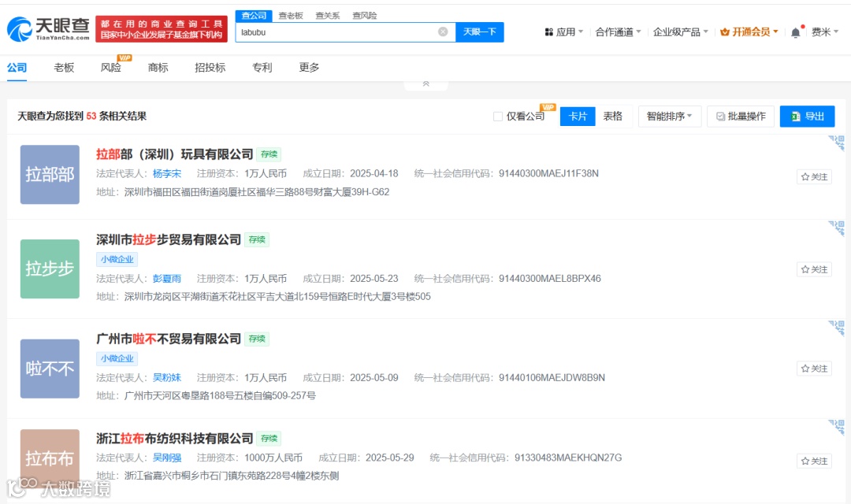Switch to 卡片 card view
Screen dimensions: 851x504
pos(578,116)
